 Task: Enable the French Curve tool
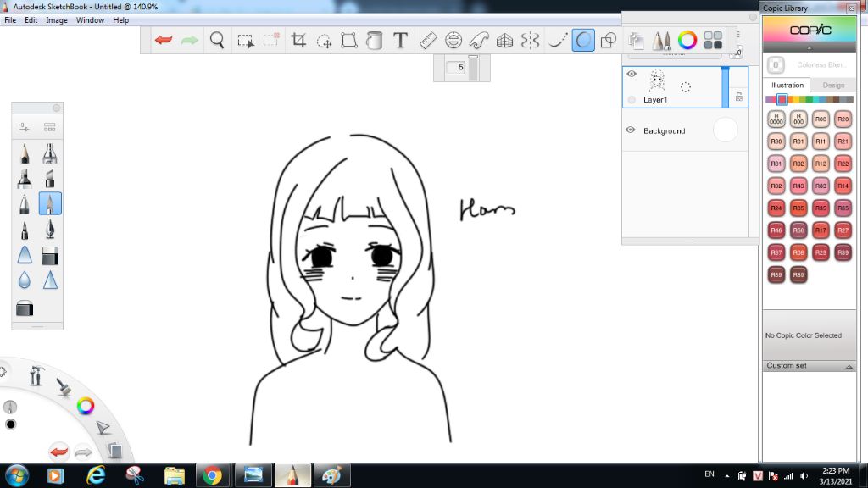479,40
